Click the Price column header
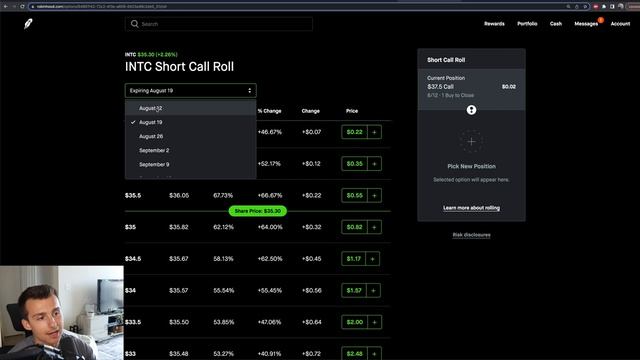Viewport: 640px width, 360px height. pyautogui.click(x=352, y=111)
